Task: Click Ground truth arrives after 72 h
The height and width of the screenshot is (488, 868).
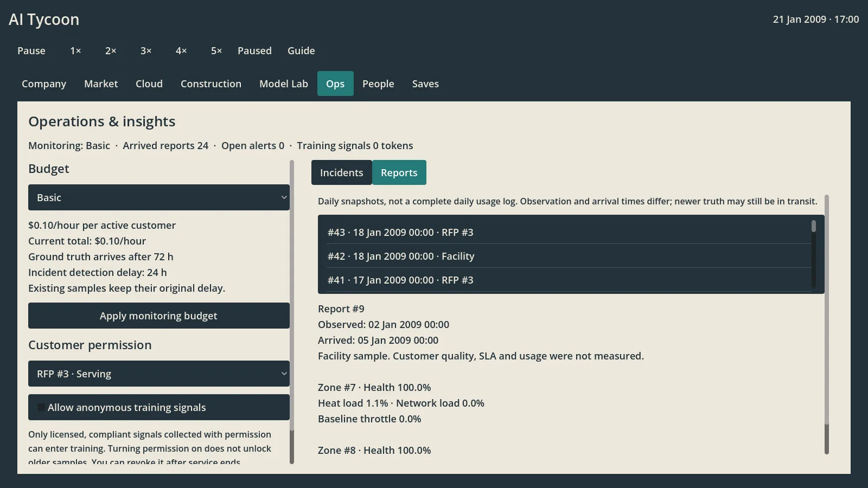Action: click(x=101, y=256)
